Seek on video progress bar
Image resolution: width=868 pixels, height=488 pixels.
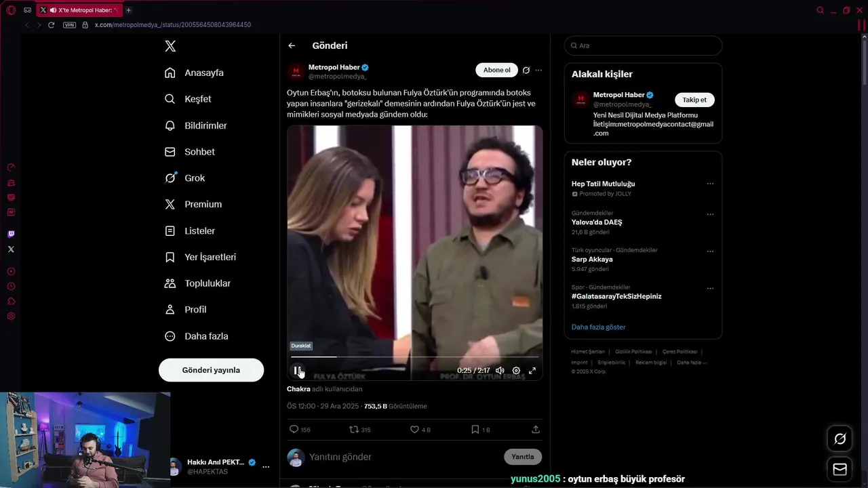coord(414,357)
